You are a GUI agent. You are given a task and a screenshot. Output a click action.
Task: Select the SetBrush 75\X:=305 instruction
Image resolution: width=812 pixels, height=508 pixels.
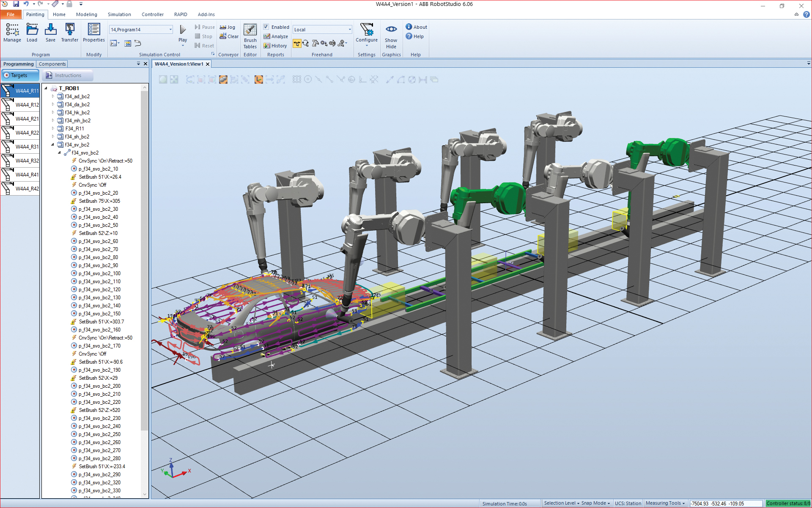tap(99, 201)
